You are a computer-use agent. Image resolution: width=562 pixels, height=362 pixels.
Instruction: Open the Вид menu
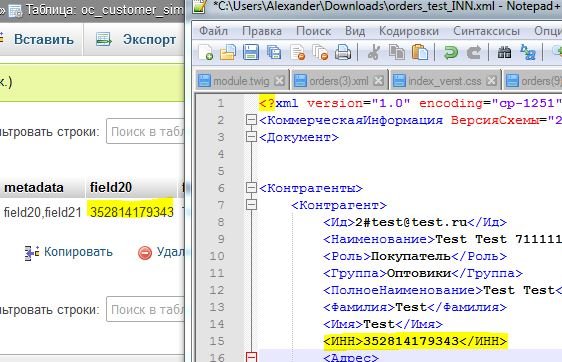(355, 31)
